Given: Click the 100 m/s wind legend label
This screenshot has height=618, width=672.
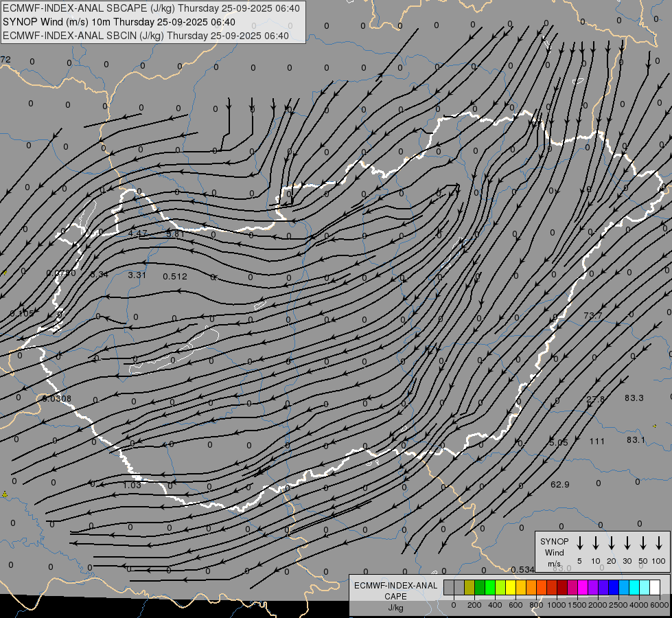Looking at the screenshot, I should (659, 561).
